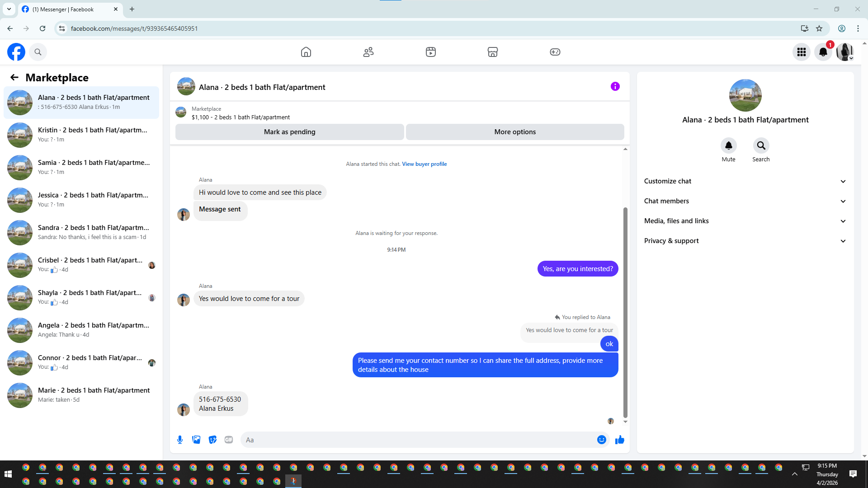The height and width of the screenshot is (488, 868).
Task: Click the chat message scrollbar
Action: click(x=625, y=313)
